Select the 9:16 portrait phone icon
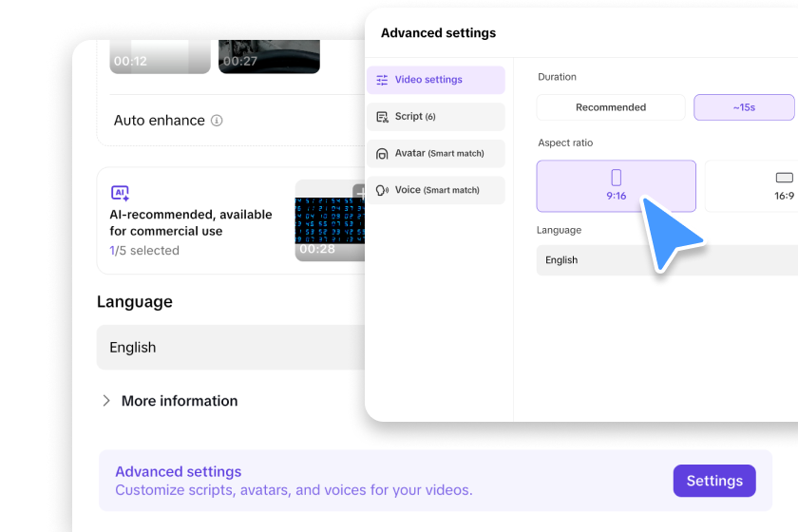This screenshot has width=798, height=532. click(x=616, y=178)
